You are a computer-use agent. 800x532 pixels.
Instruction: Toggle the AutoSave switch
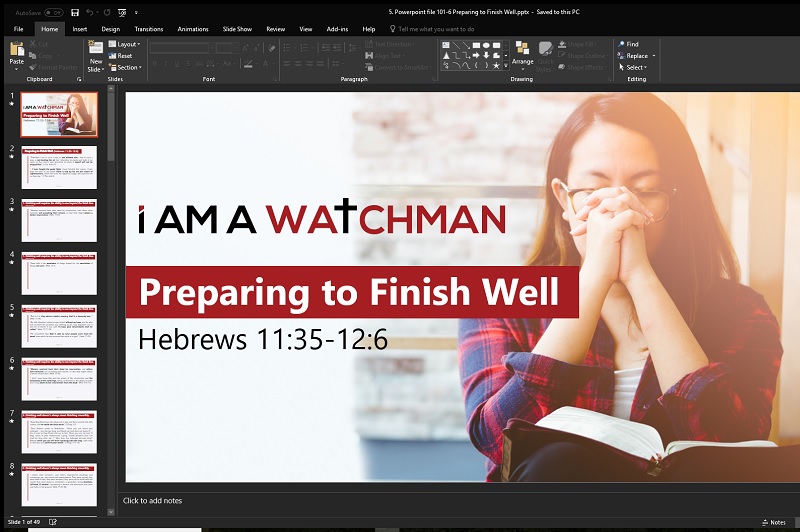(x=52, y=13)
